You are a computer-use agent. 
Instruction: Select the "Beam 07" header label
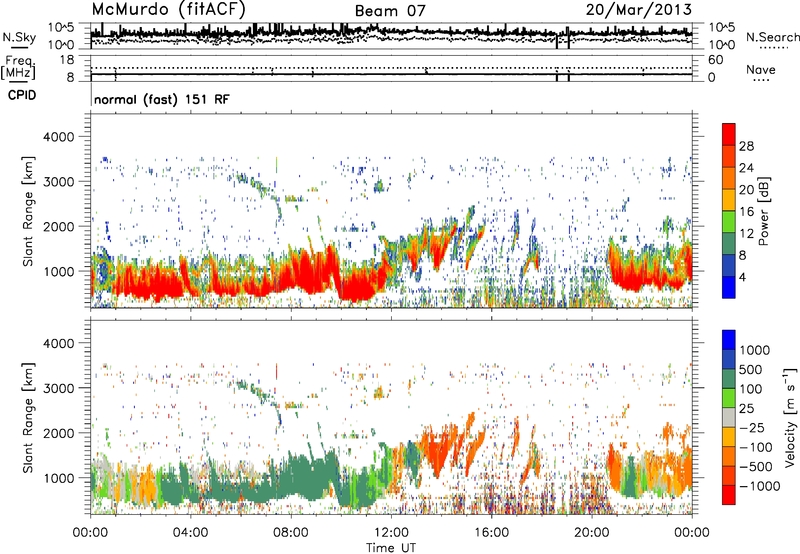pos(390,11)
